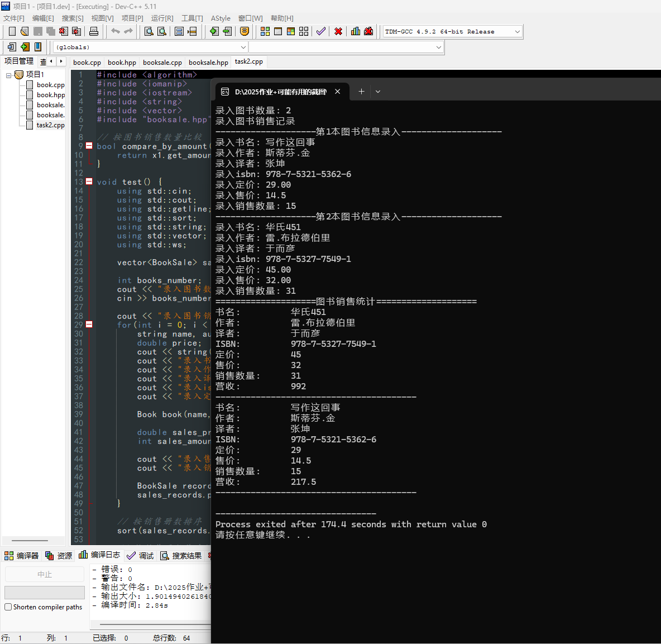661x644 pixels.
Task: Click the Save file toolbar icon
Action: point(38,31)
